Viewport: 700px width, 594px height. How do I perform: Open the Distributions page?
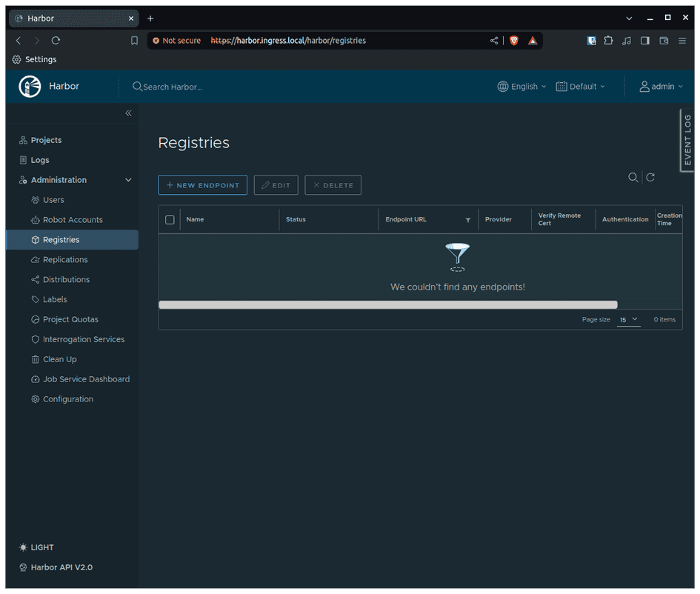[64, 279]
